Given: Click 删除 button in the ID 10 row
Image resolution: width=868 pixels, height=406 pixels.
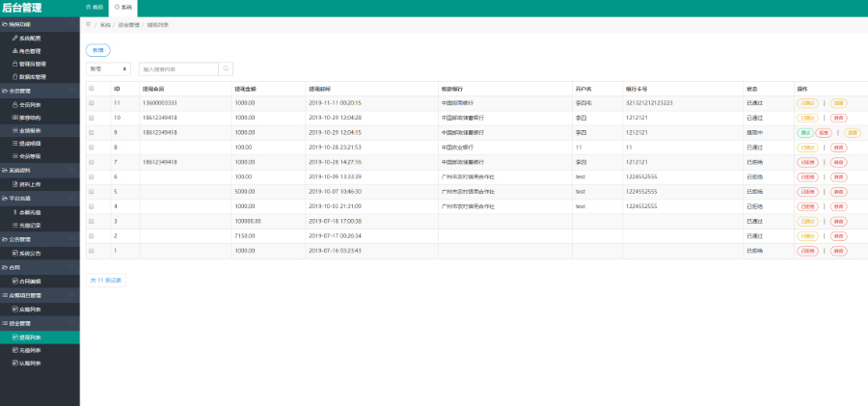Looking at the screenshot, I should [x=839, y=118].
